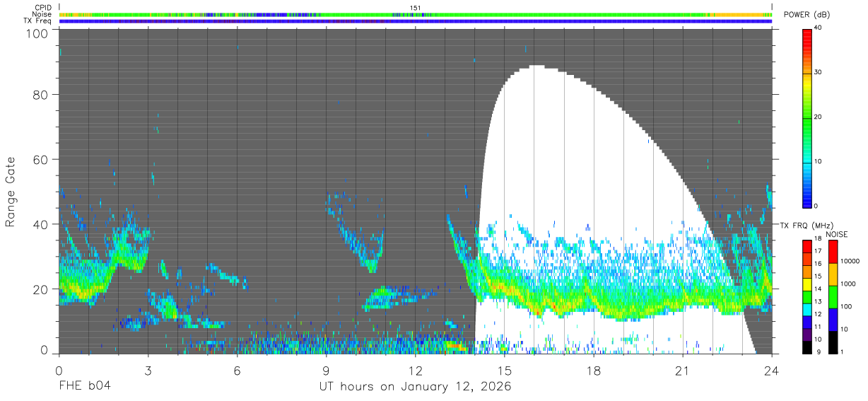Click the Noise row label at top left
The image size is (868, 401).
click(x=42, y=14)
